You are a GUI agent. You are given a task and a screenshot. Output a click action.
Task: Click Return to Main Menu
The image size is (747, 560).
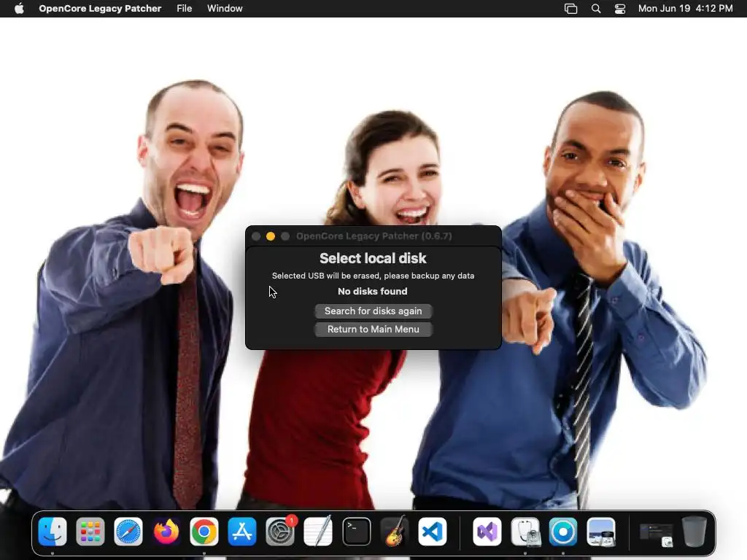point(373,329)
